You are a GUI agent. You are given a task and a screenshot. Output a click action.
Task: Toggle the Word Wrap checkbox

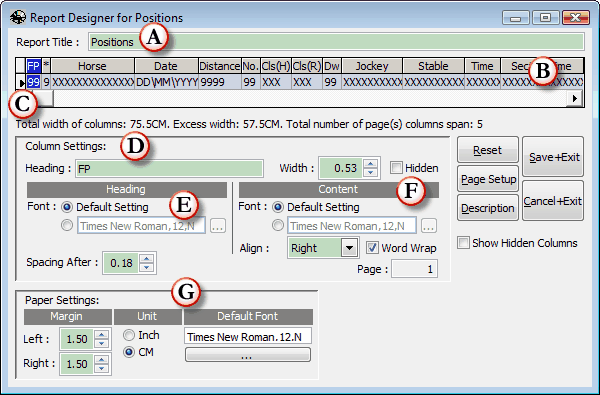[372, 248]
